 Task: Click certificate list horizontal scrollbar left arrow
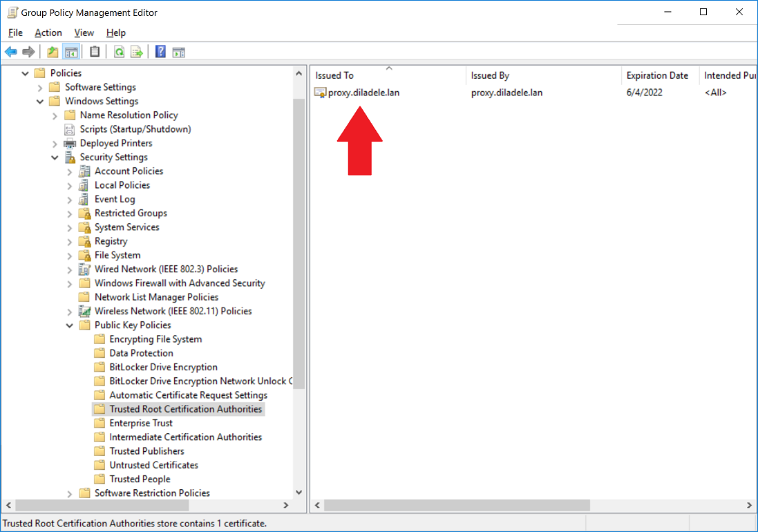pyautogui.click(x=317, y=505)
